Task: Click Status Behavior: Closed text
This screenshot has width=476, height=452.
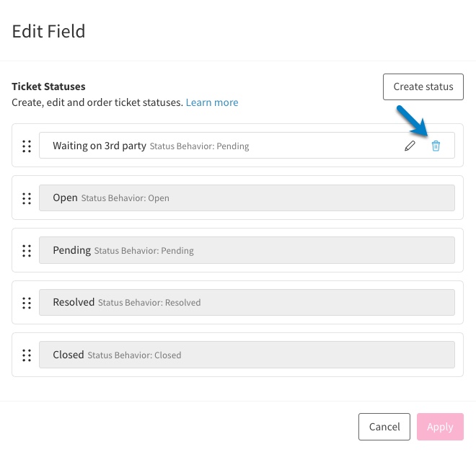Action: pos(134,355)
